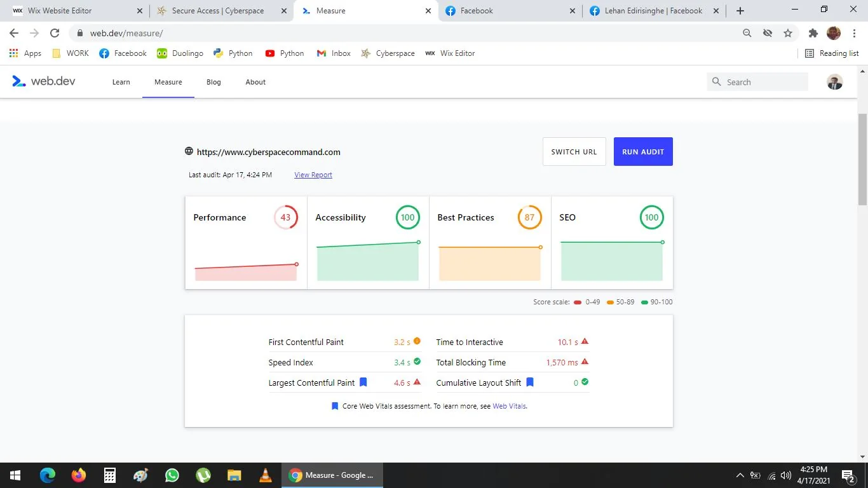
Task: Open the Windows Start menu
Action: [x=15, y=475]
